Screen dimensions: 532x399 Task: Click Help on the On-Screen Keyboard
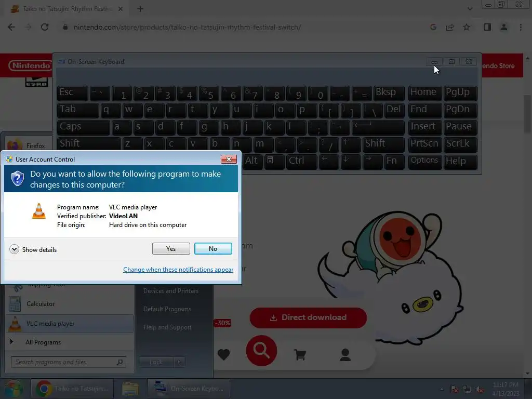coord(460,161)
